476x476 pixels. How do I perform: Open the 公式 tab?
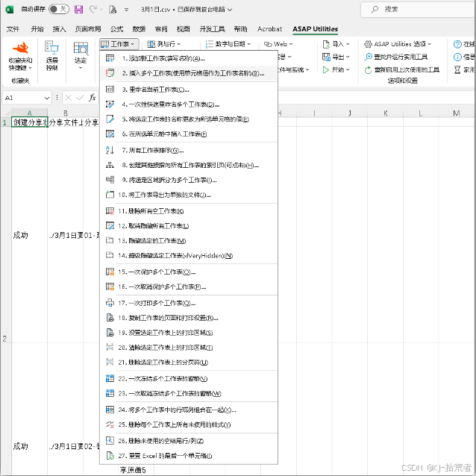[117, 29]
